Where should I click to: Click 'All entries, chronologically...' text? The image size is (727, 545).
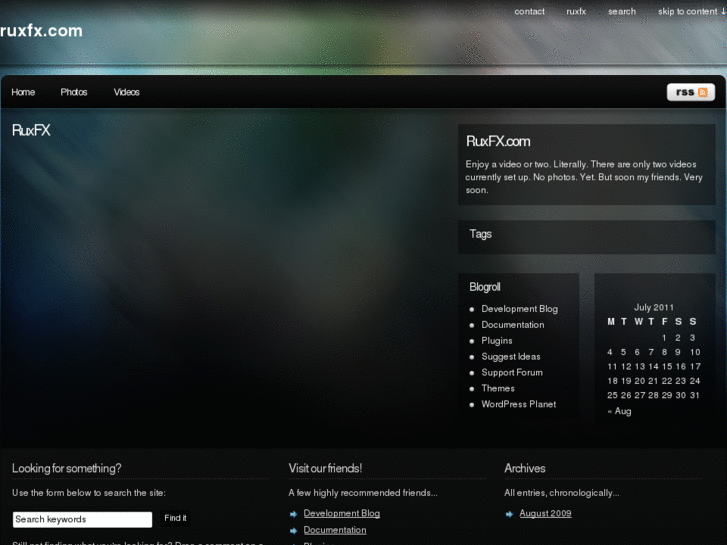(562, 493)
